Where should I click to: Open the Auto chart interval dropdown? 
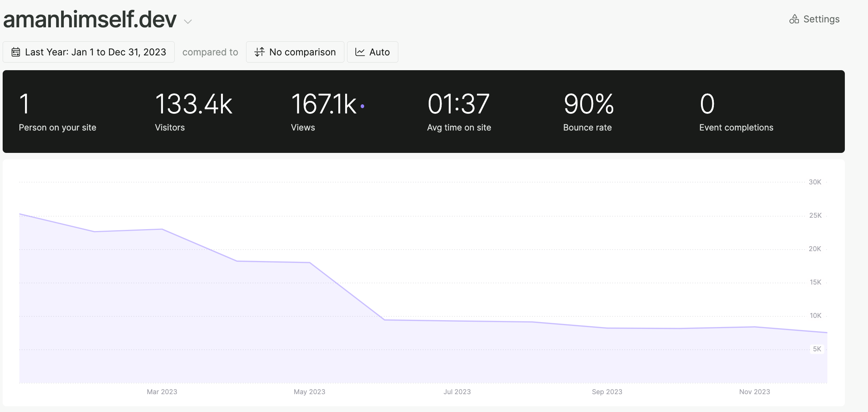click(x=372, y=52)
